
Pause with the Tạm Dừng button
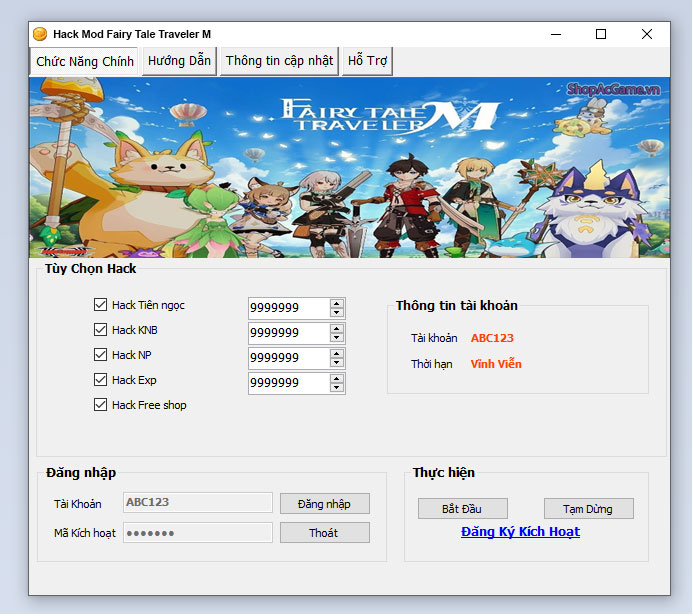click(589, 509)
